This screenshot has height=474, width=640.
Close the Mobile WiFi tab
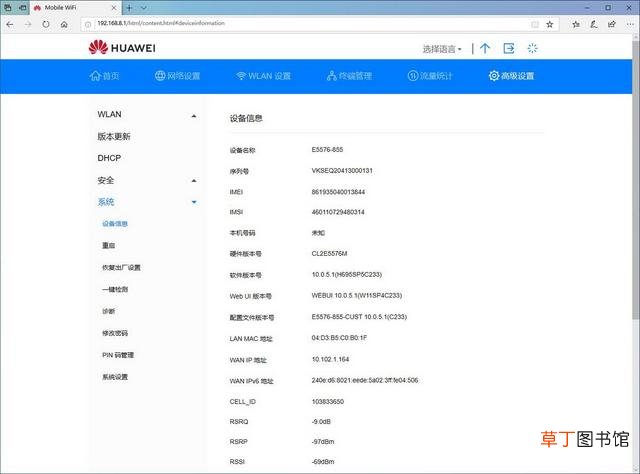(x=113, y=8)
